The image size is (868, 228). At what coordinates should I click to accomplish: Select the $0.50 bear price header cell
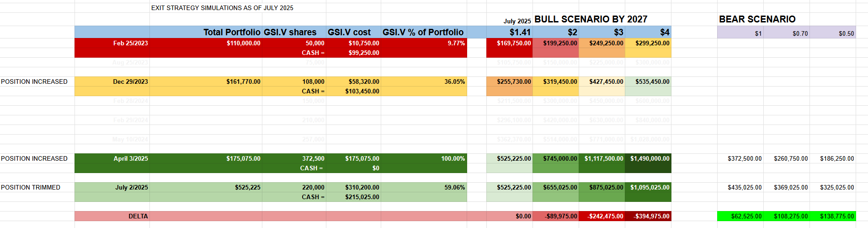click(x=833, y=33)
